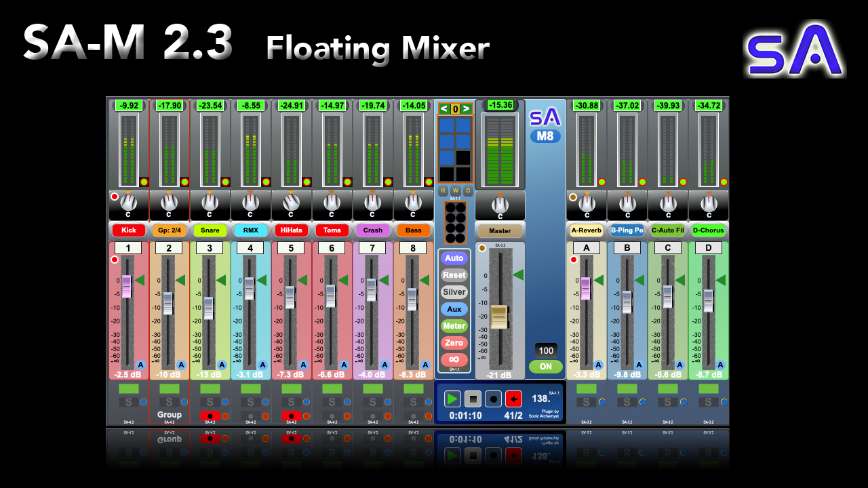Toggle the Solo button on the Toms channel
Screen dimensions: 868x488
click(332, 402)
